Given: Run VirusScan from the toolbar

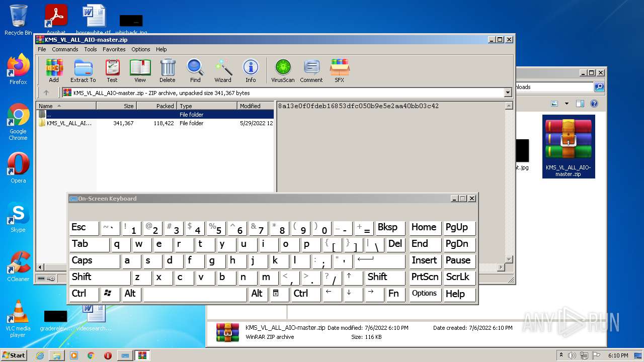Looking at the screenshot, I should click(x=283, y=70).
